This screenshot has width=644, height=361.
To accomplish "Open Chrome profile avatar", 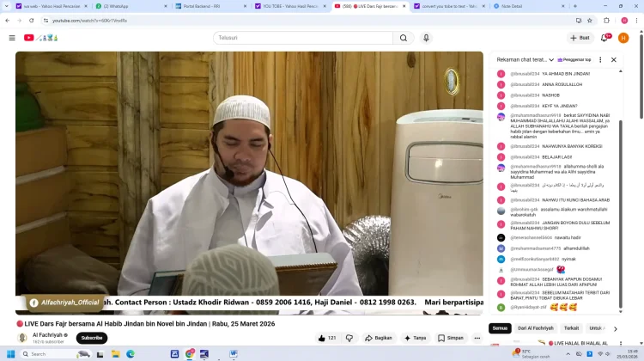I will point(624,20).
